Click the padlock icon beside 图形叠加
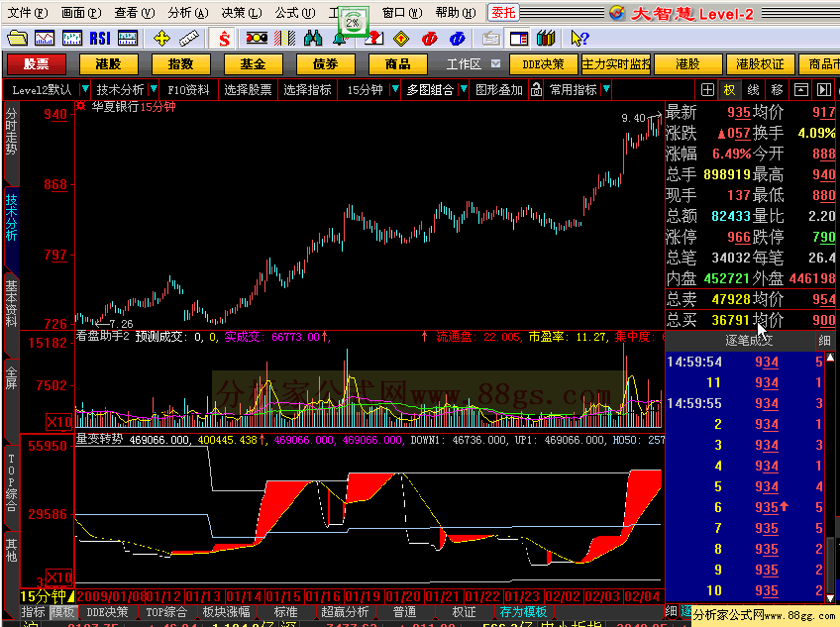Image resolution: width=840 pixels, height=627 pixels. coord(536,89)
